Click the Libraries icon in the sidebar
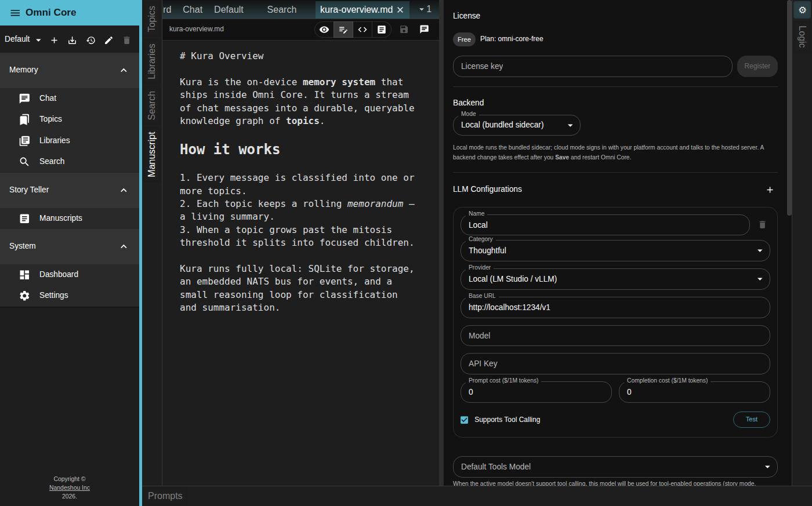 [24, 141]
